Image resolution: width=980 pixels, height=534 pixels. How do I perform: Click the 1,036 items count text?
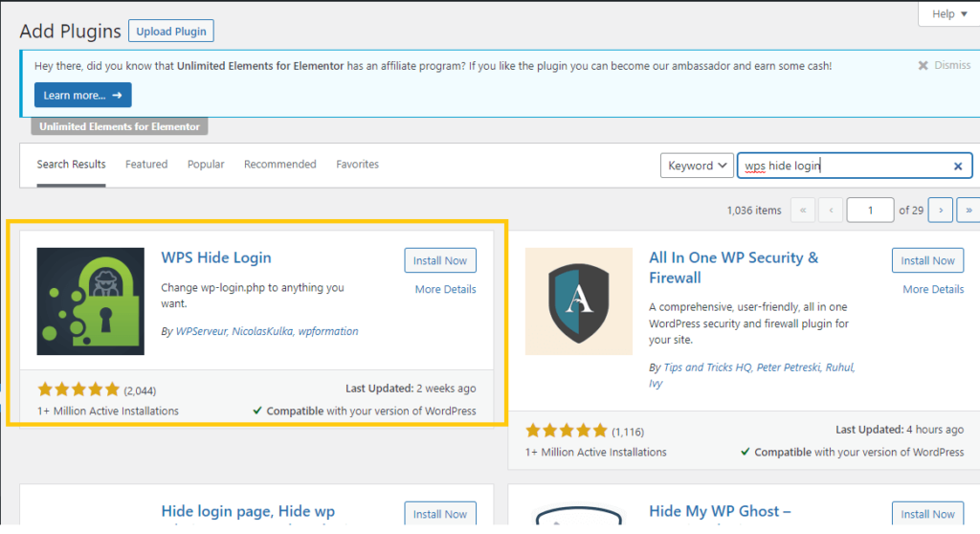[754, 211]
